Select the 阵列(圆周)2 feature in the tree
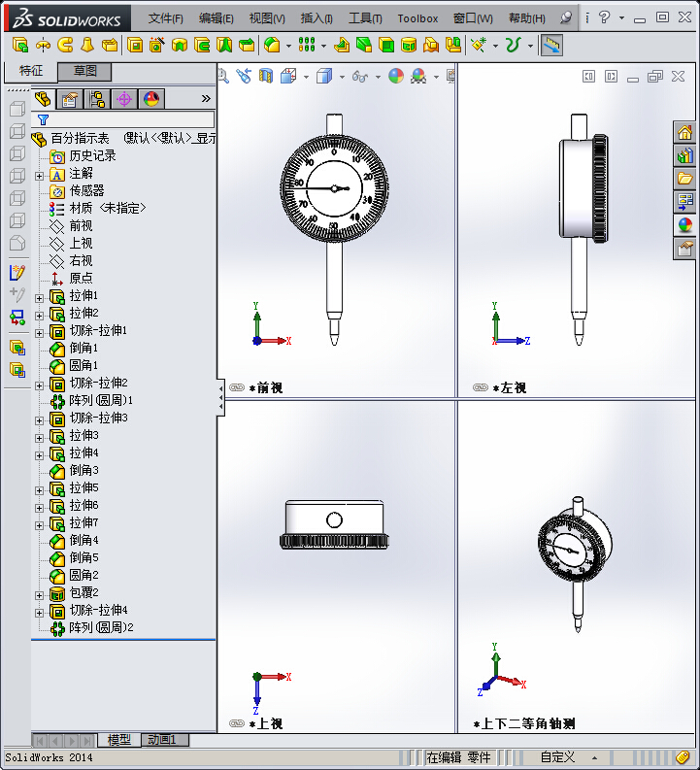The image size is (700, 770). [91, 627]
